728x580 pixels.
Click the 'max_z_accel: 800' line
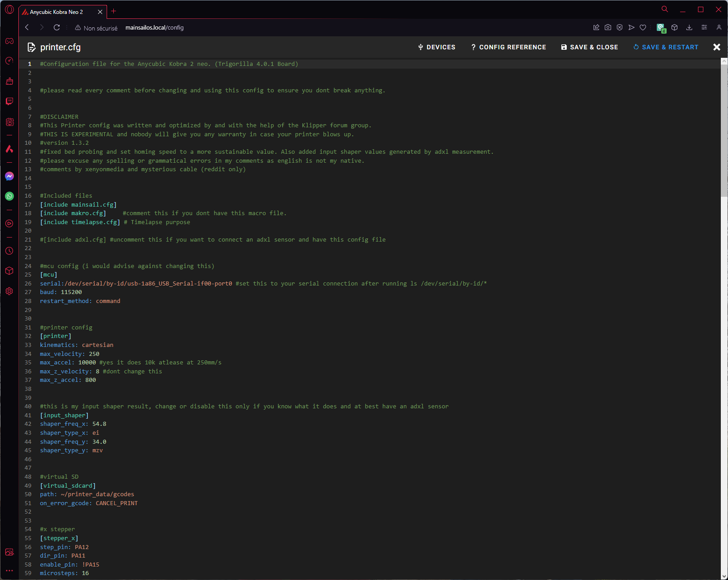pyautogui.click(x=68, y=380)
